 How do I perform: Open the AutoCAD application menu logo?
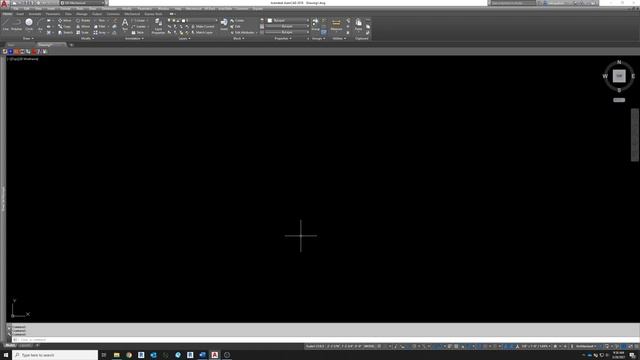tap(4, 4)
